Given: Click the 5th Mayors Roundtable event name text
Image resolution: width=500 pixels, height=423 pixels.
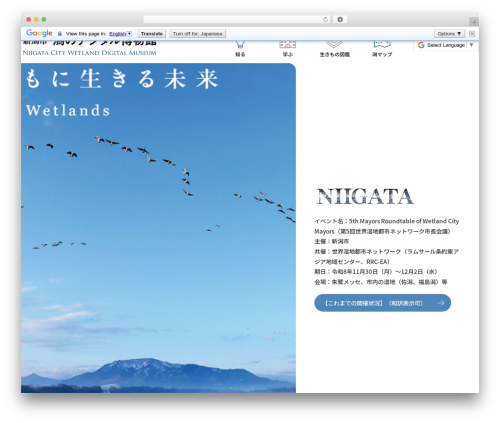Looking at the screenshot, I should point(386,226).
